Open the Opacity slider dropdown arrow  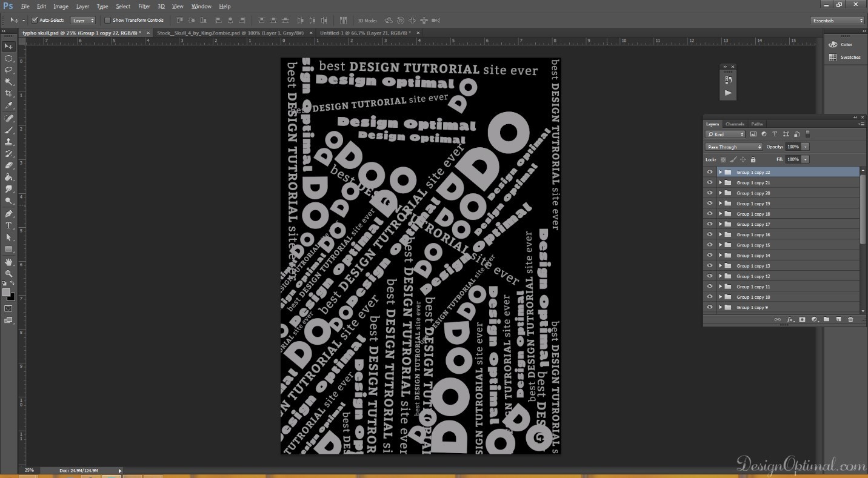click(x=805, y=147)
